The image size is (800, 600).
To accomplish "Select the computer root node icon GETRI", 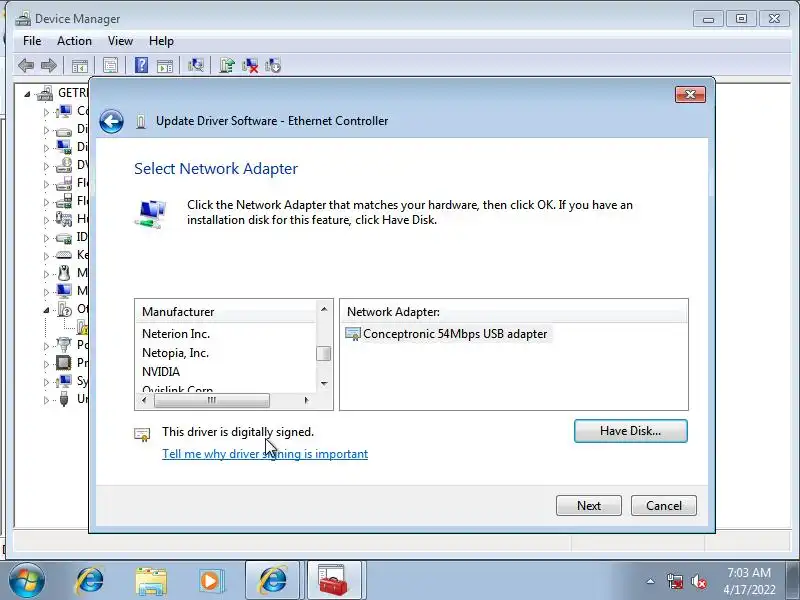I will click(45, 93).
